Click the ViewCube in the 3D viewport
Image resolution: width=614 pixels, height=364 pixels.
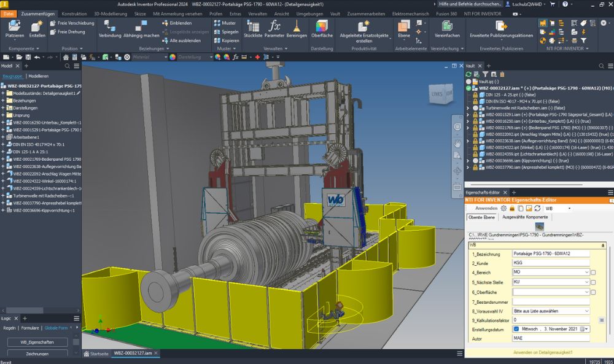click(x=441, y=94)
